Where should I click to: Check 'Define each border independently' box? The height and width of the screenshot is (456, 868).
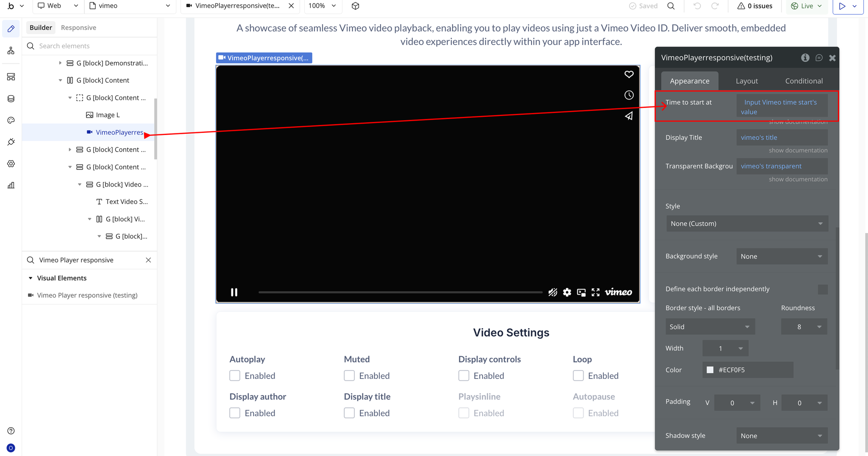point(823,289)
